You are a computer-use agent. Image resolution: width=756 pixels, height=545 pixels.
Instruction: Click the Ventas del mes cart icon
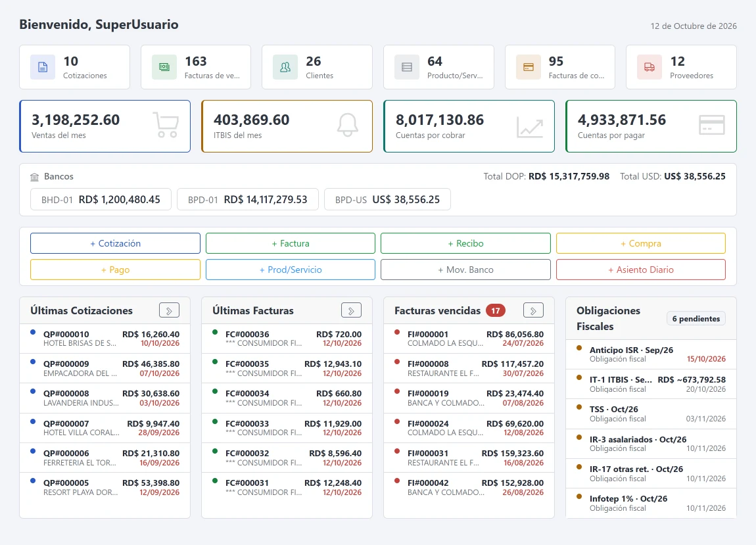pyautogui.click(x=166, y=125)
